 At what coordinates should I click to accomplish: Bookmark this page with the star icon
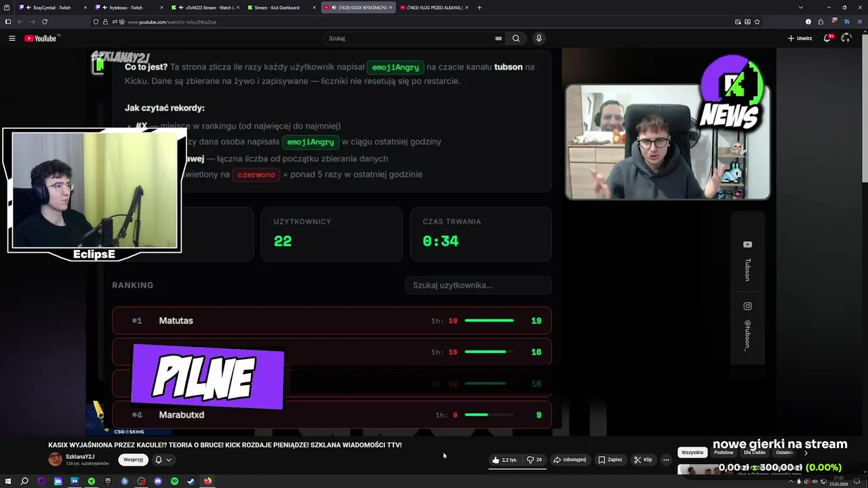tap(757, 22)
